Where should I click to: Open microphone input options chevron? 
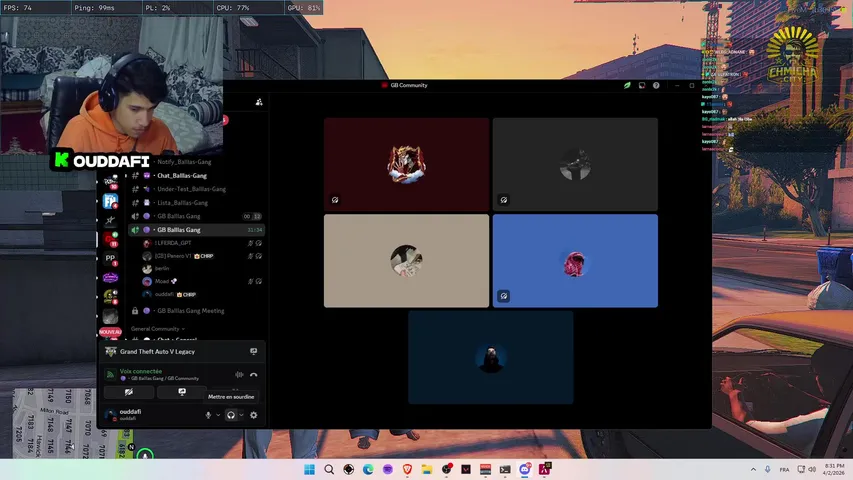[218, 415]
